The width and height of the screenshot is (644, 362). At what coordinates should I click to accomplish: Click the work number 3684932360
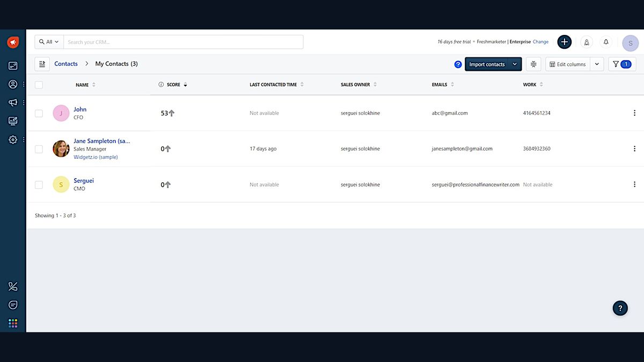click(x=537, y=149)
